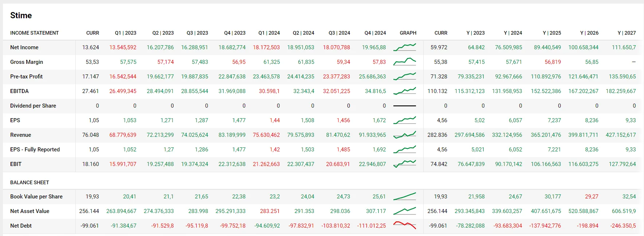
Task: Click the Y | 2026 Book Value 29,27 cell
Action: coord(592,196)
